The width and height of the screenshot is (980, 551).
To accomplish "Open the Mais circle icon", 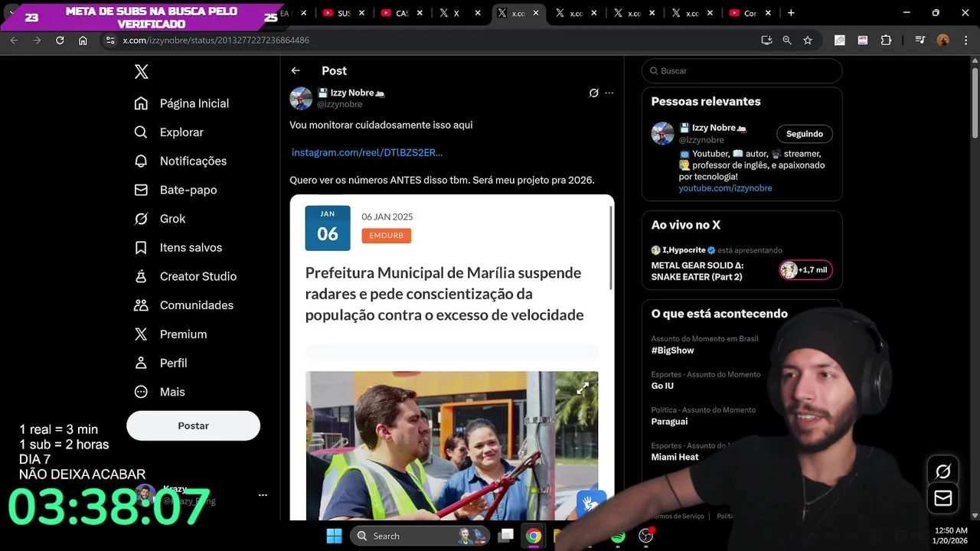I will (x=141, y=392).
